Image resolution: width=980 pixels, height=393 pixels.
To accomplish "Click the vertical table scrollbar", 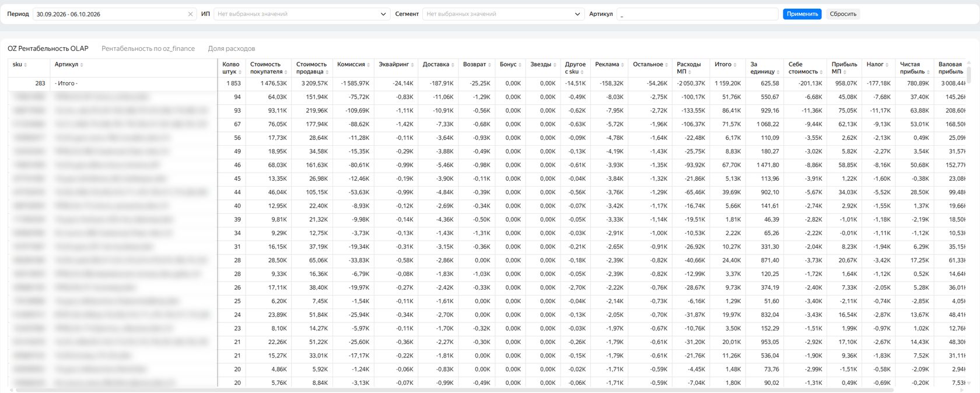I will (x=970, y=75).
